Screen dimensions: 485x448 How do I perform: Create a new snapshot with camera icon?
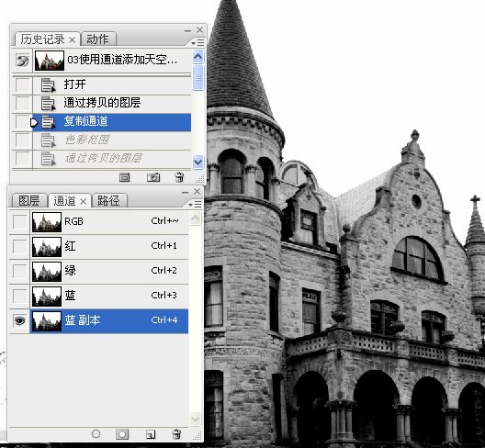click(x=153, y=177)
